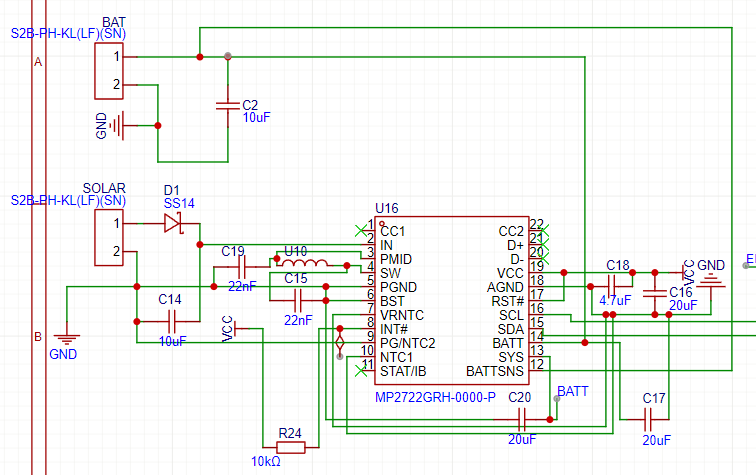Image resolution: width=756 pixels, height=475 pixels.
Task: Click the no-connect X marker on pin CC1
Action: (x=361, y=231)
